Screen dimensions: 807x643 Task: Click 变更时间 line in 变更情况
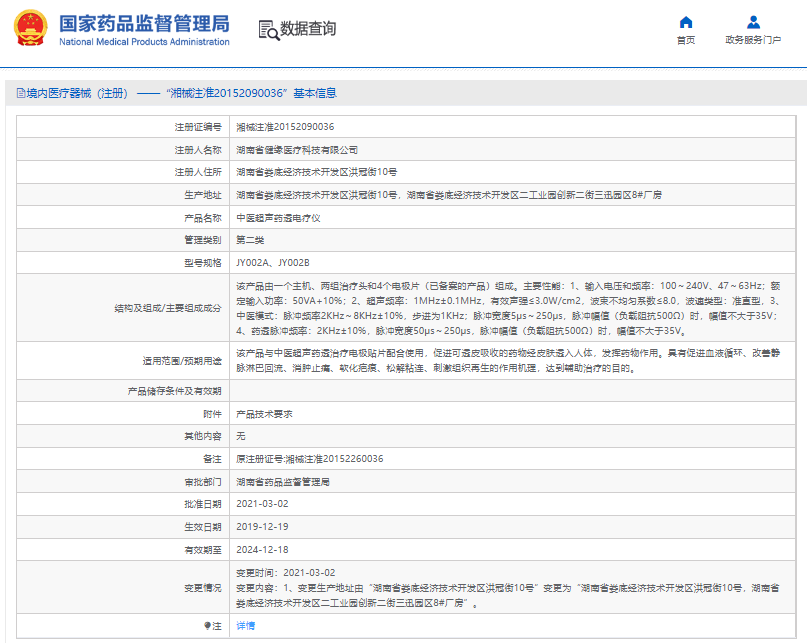(286, 573)
